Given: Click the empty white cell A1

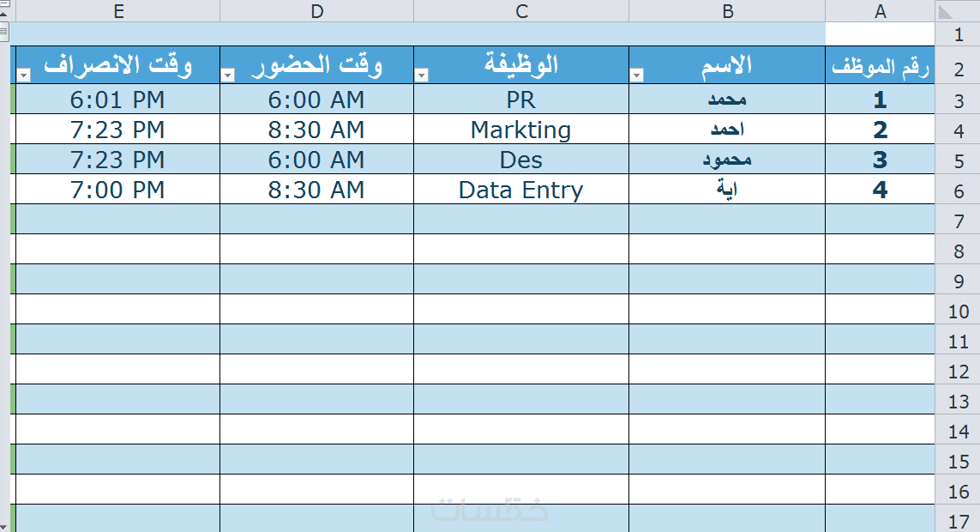Looking at the screenshot, I should [880, 33].
